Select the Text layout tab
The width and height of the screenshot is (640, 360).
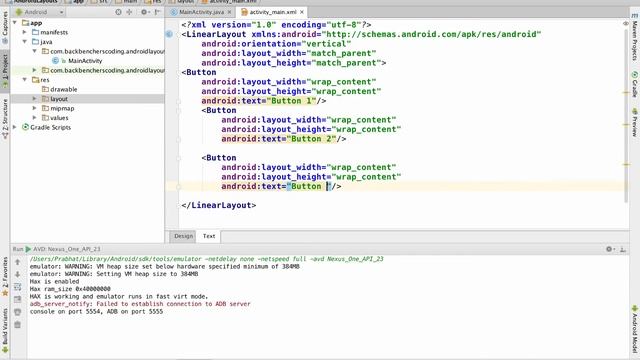[x=209, y=236]
